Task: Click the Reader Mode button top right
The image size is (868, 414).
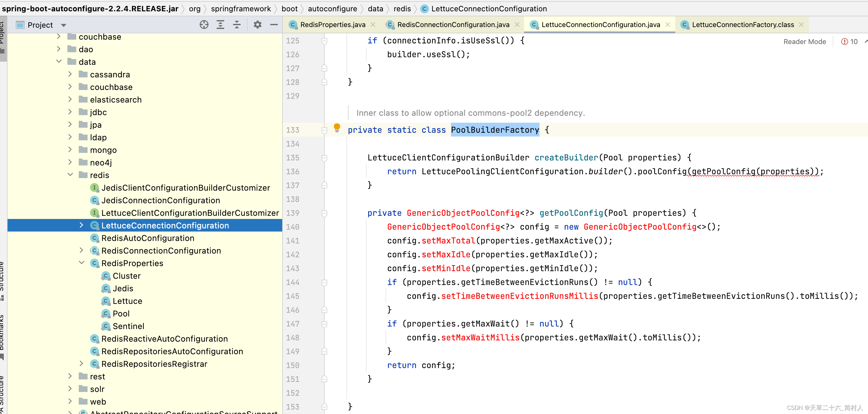Action: point(804,42)
